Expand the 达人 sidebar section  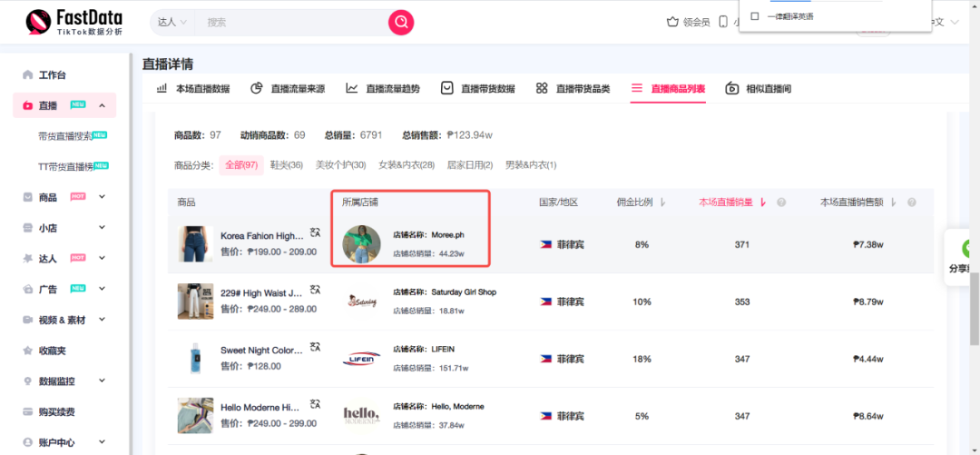point(102,258)
